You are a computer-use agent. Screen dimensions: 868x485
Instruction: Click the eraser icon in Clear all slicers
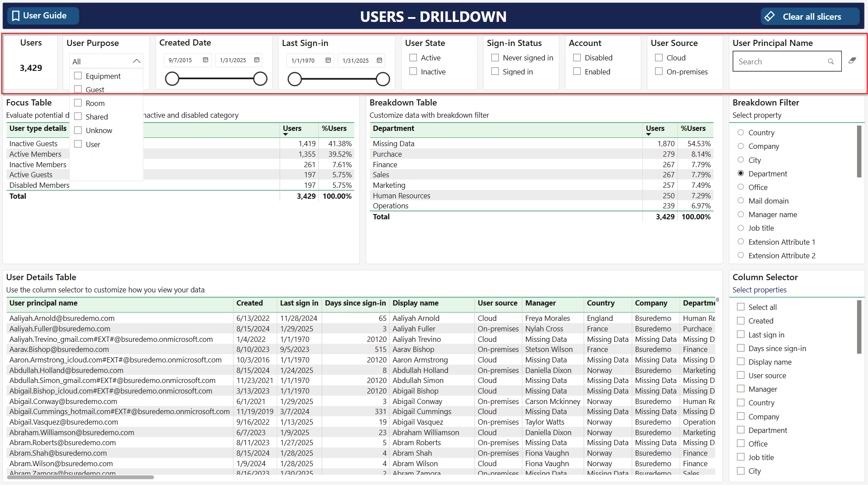click(770, 17)
